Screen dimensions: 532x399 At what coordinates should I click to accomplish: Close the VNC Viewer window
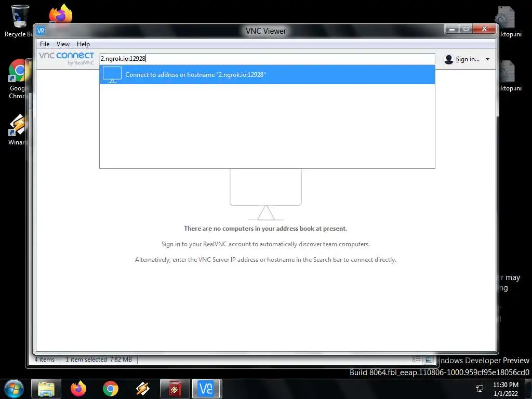[485, 29]
